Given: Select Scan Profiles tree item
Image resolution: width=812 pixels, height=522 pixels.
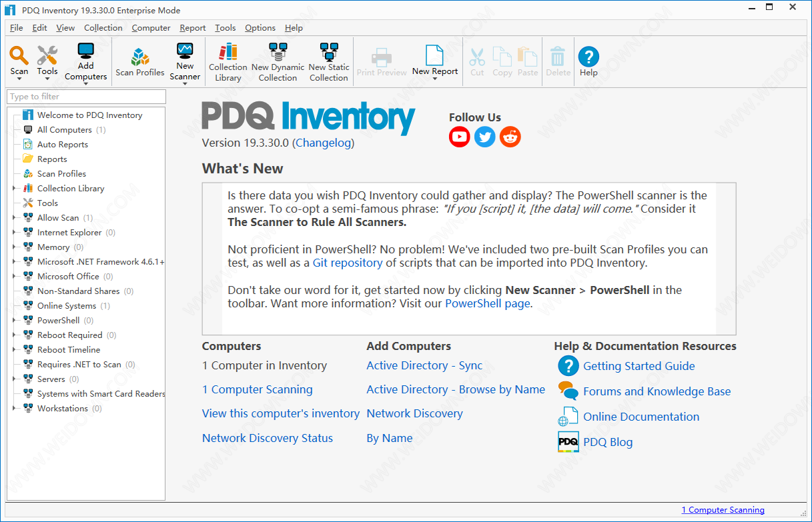Looking at the screenshot, I should pos(61,174).
